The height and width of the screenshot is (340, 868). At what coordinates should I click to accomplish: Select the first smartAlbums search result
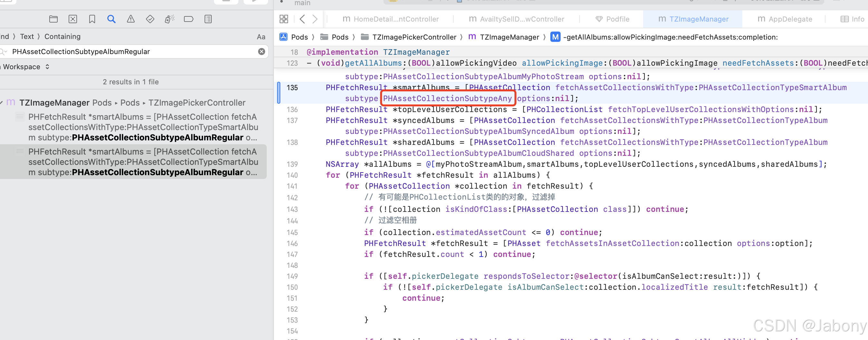click(134, 127)
